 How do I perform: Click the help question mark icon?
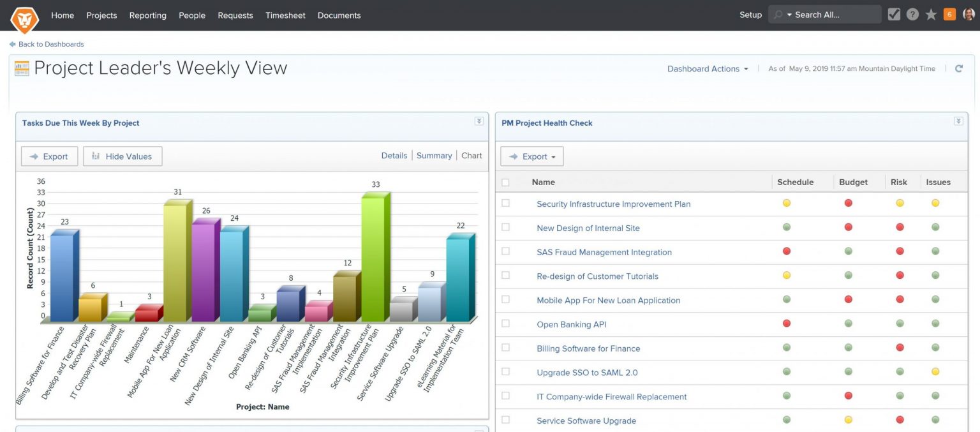(912, 13)
